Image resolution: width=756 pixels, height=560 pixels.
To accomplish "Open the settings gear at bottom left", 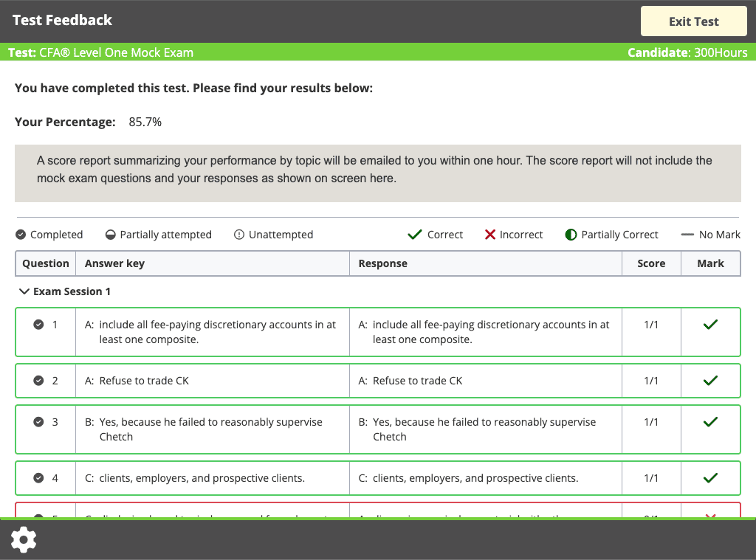I will coord(24,539).
